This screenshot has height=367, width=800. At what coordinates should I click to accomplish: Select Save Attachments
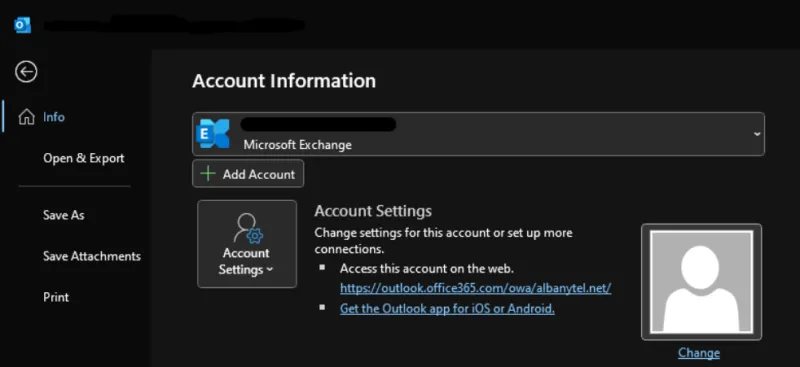pos(92,256)
